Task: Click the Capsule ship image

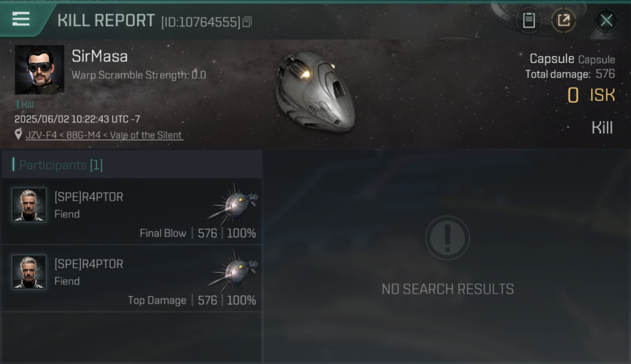Action: [x=315, y=91]
